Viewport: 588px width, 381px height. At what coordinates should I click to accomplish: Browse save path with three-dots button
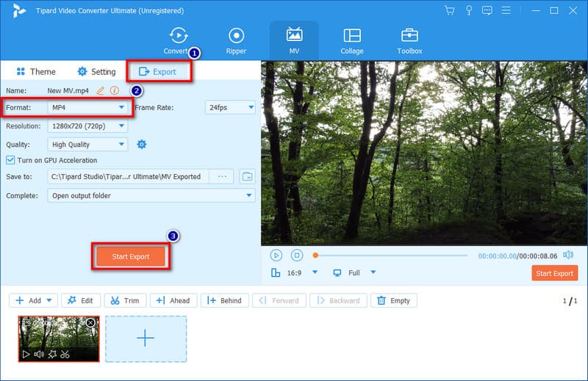click(222, 176)
